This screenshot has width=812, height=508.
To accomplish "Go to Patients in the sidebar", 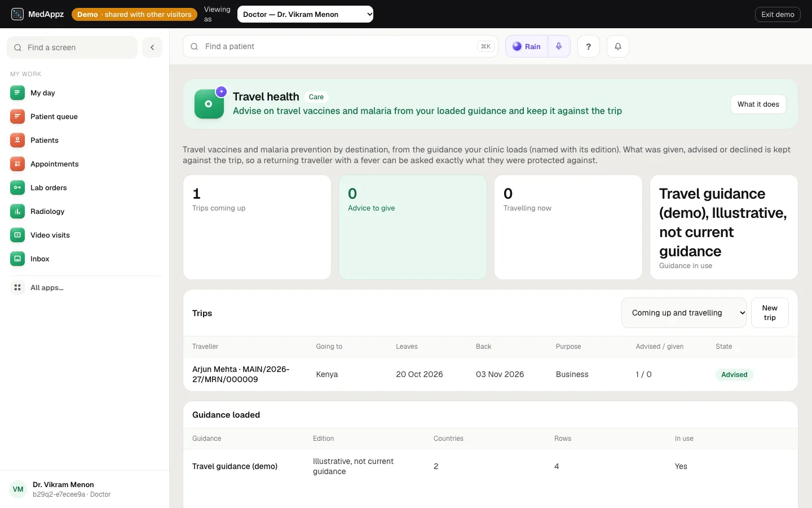I will click(85, 140).
